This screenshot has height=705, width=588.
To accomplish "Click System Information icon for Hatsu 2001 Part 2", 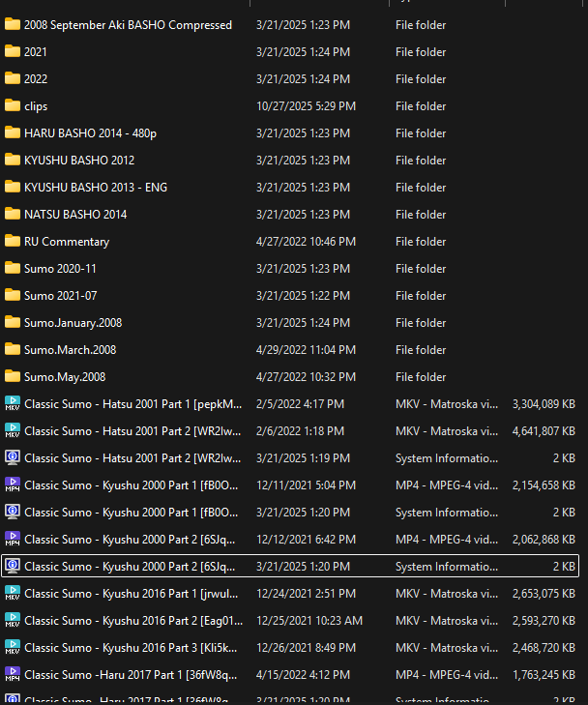I will (13, 457).
